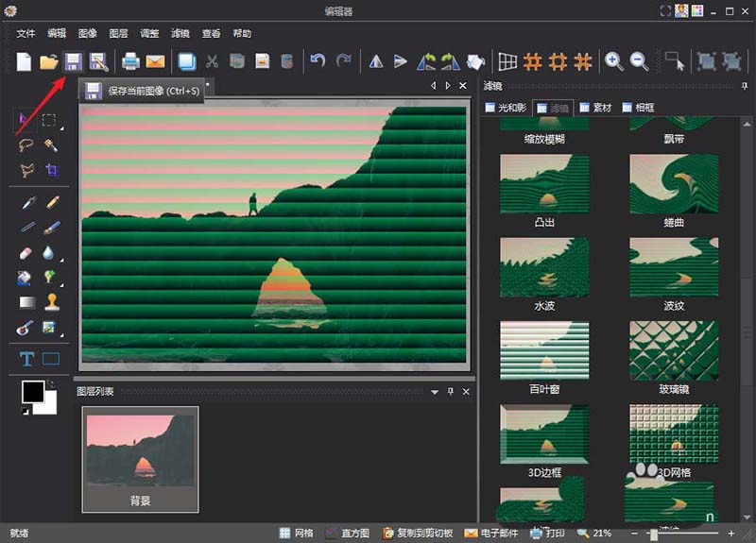Screen dimensions: 756x543
Task: Click 打印 in the status bar
Action: pos(547,533)
